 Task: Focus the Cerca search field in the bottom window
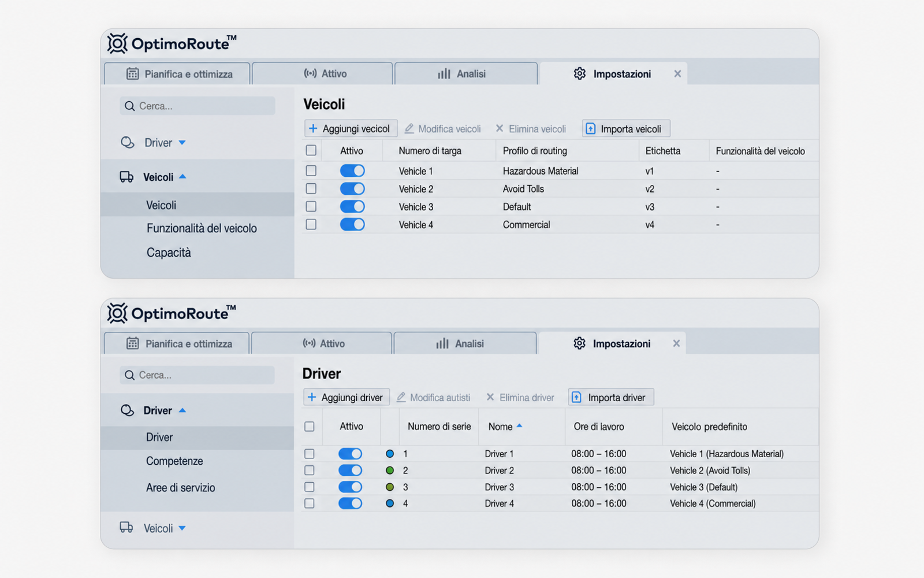point(198,375)
